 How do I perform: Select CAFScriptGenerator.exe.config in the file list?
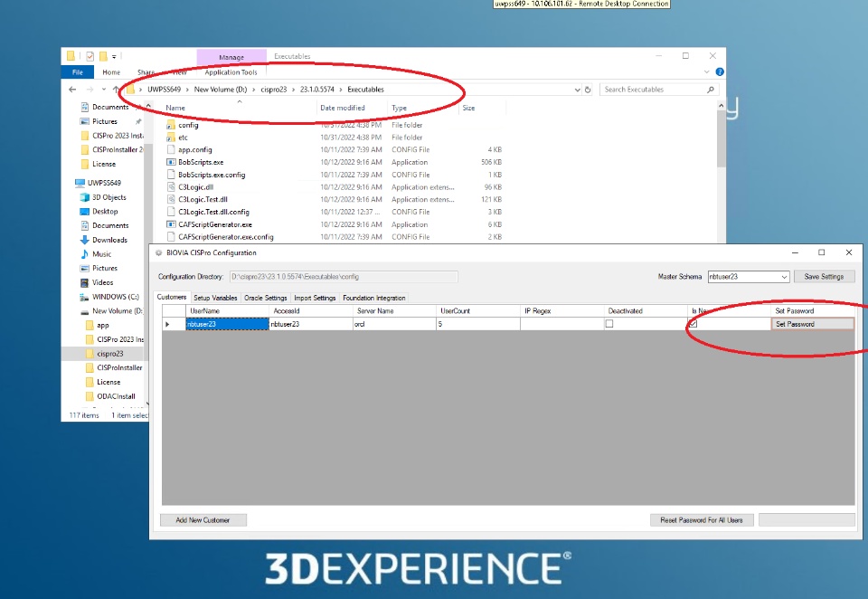(x=226, y=236)
